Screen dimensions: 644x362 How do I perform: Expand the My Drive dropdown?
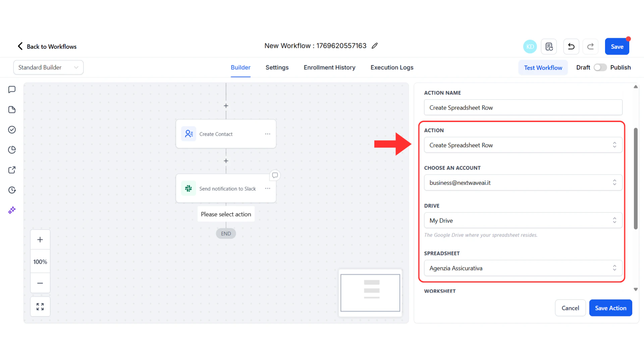coord(523,221)
